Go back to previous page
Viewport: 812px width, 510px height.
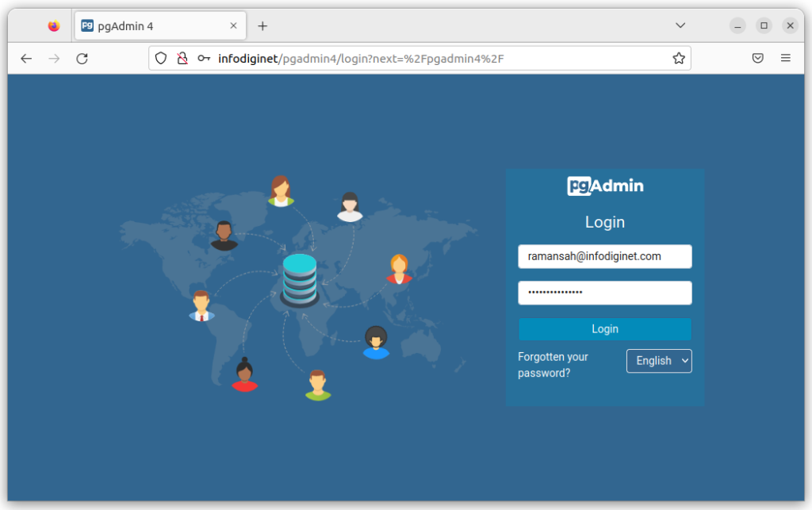tap(26, 59)
